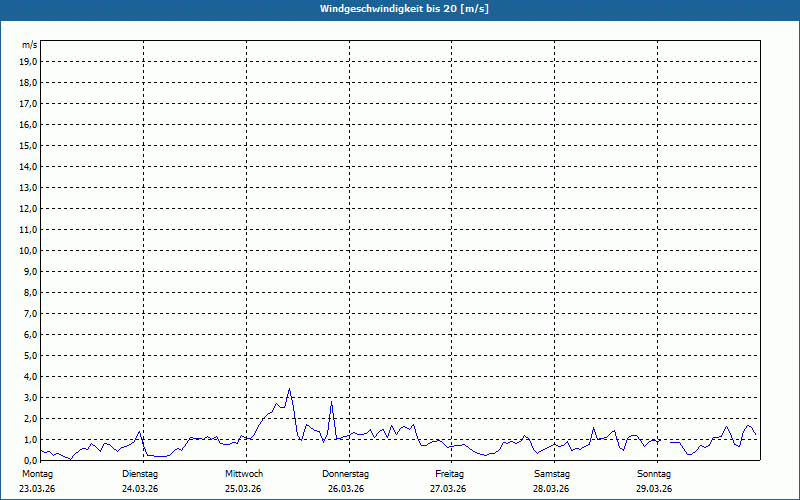The image size is (800, 500).
Task: Select the Donnerstag day label
Action: [346, 473]
